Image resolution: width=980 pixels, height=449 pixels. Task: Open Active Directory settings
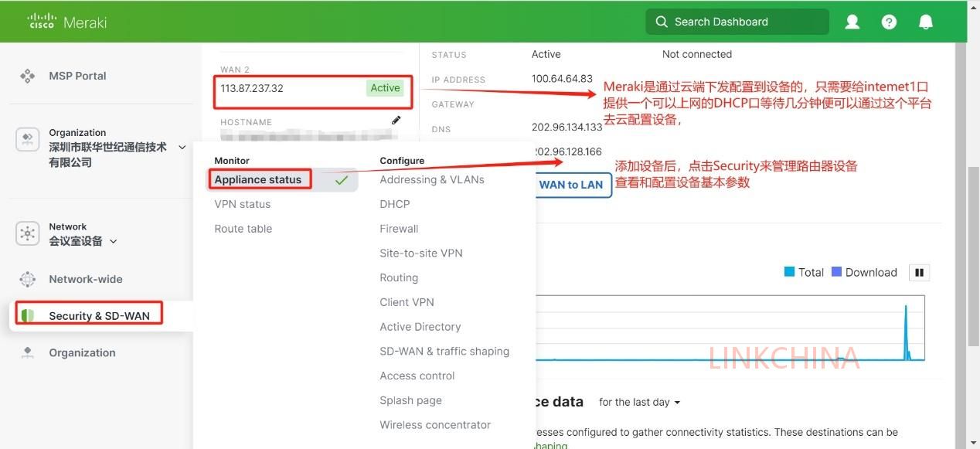[420, 327]
